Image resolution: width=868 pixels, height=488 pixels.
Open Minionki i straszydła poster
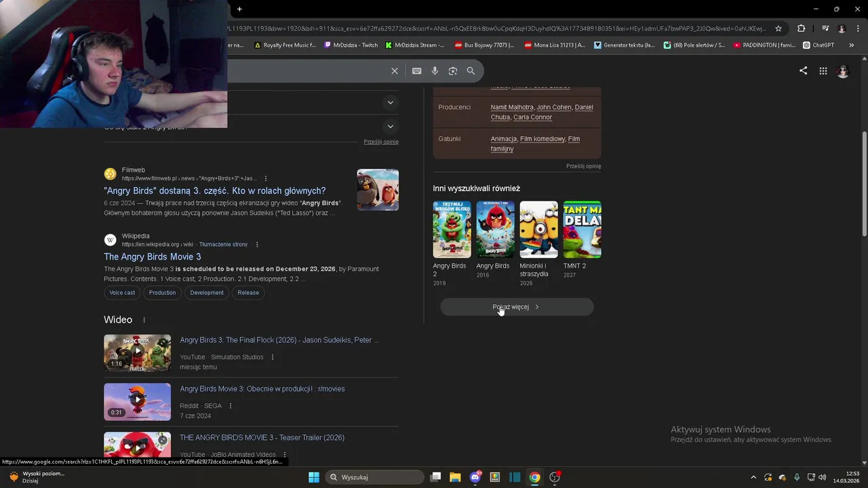pos(538,230)
